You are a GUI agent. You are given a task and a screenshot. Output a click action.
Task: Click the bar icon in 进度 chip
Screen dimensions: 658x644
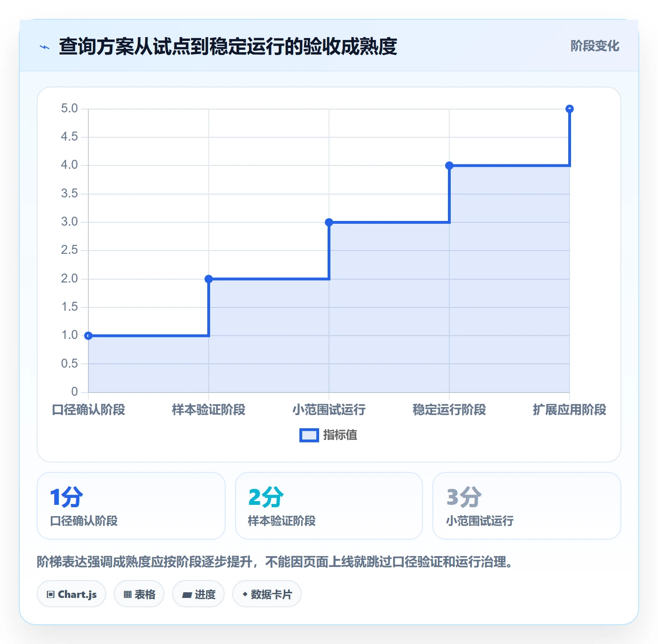pos(187,595)
